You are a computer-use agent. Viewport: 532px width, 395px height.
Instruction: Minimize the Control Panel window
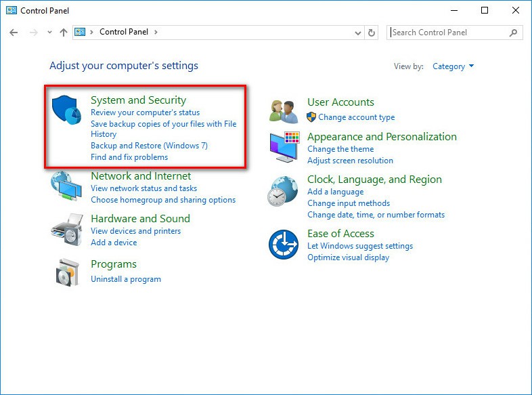click(454, 11)
